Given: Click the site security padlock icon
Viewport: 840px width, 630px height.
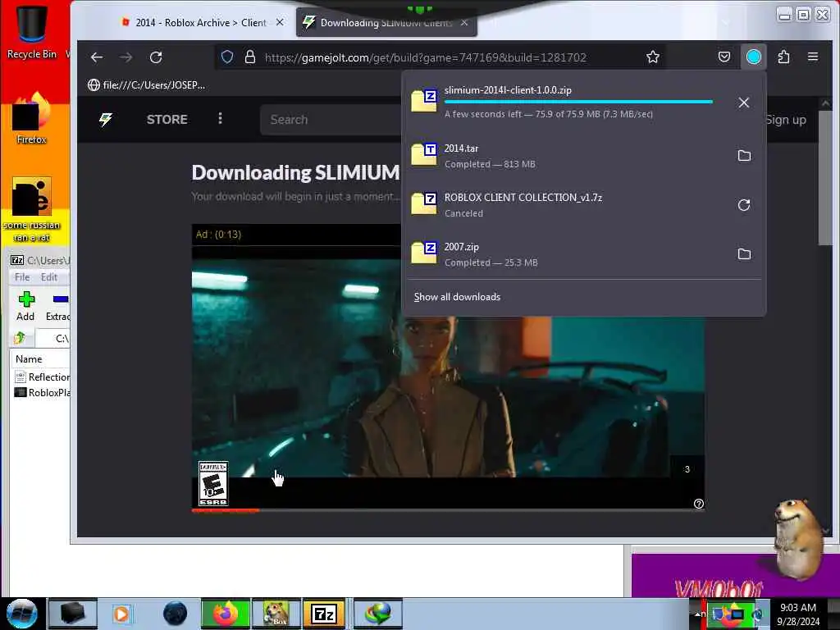Looking at the screenshot, I should [249, 57].
